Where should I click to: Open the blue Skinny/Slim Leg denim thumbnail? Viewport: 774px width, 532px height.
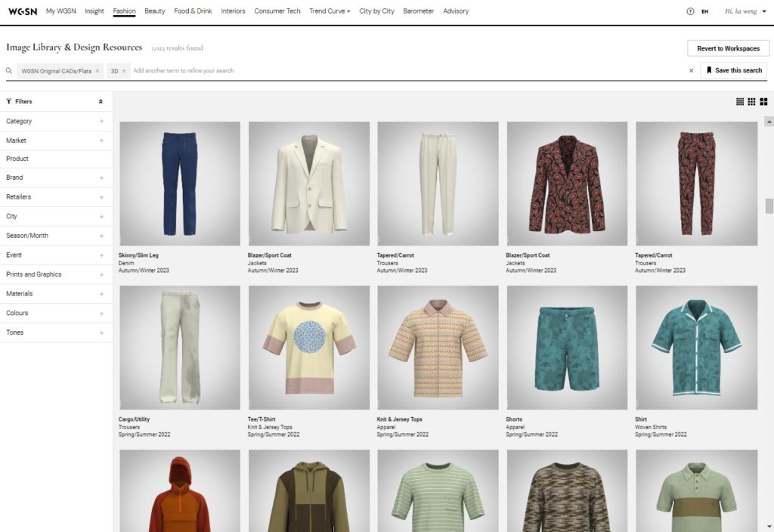180,184
